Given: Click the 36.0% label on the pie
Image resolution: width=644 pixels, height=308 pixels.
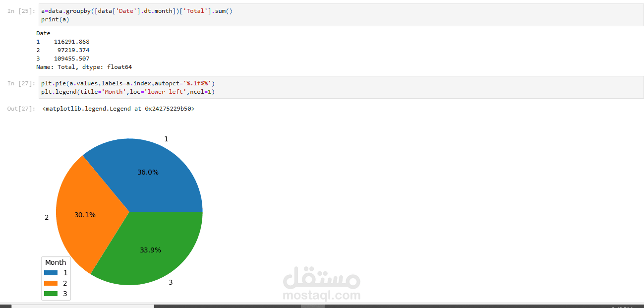Looking at the screenshot, I should coord(148,172).
